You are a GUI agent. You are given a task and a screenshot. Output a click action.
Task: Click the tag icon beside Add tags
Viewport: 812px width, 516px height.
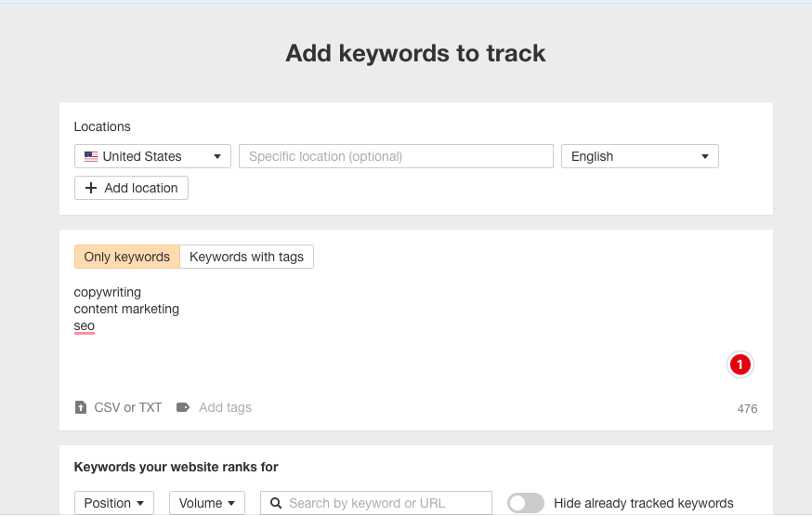point(183,407)
